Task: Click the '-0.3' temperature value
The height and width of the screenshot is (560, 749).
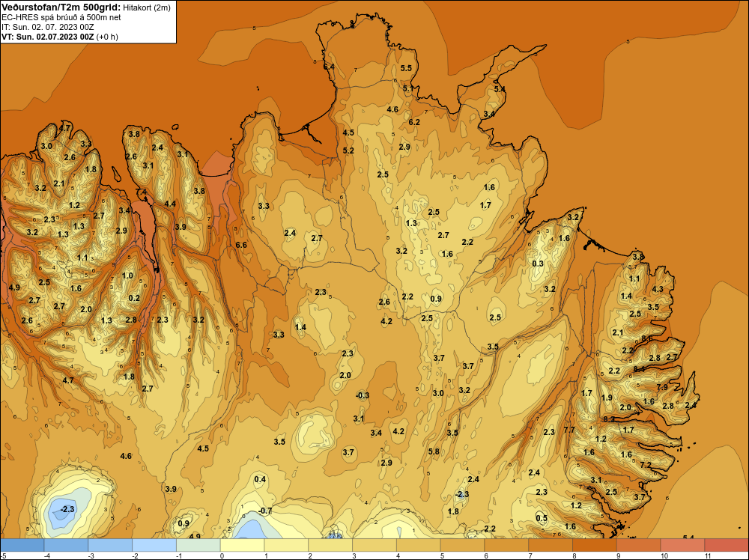Action: pyautogui.click(x=363, y=395)
